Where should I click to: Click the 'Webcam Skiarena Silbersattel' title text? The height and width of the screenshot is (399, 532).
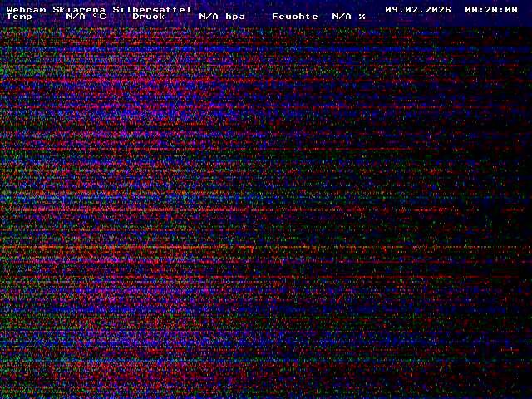99,9
